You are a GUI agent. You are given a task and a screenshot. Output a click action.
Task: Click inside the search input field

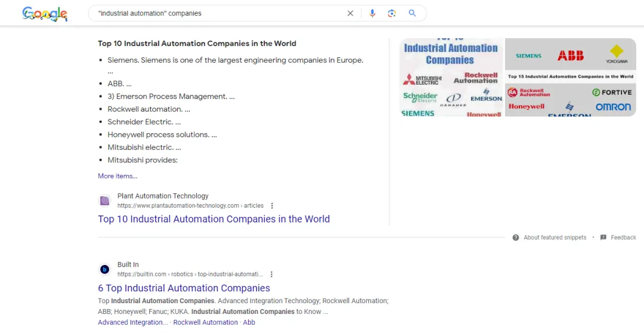[215, 13]
